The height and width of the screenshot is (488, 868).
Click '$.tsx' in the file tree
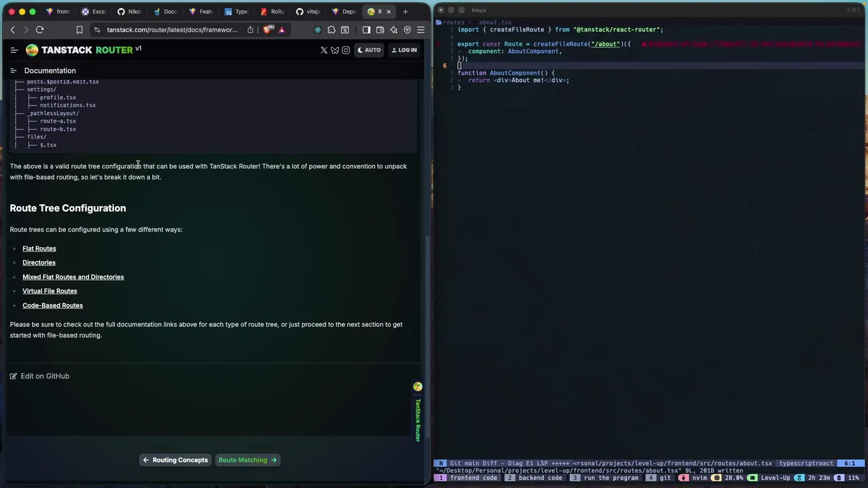point(48,145)
